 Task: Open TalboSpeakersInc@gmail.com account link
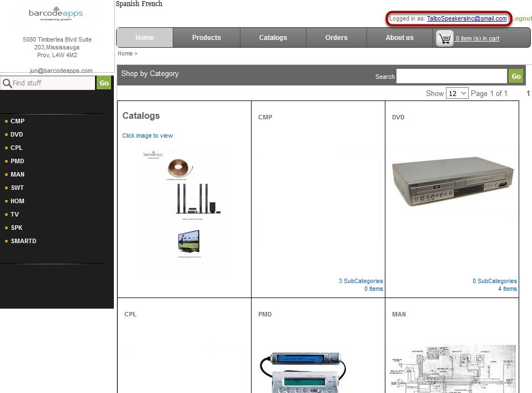466,18
